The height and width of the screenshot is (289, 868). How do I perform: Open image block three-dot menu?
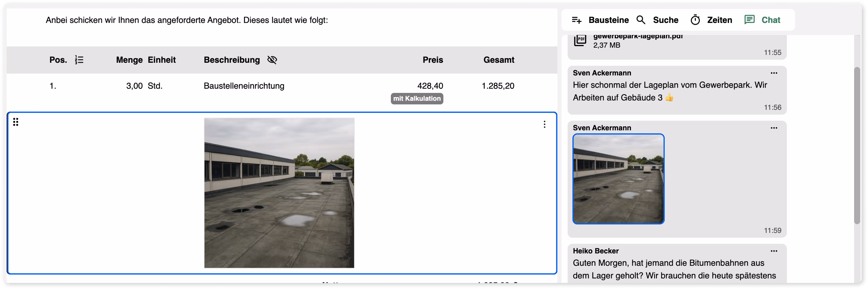[544, 124]
